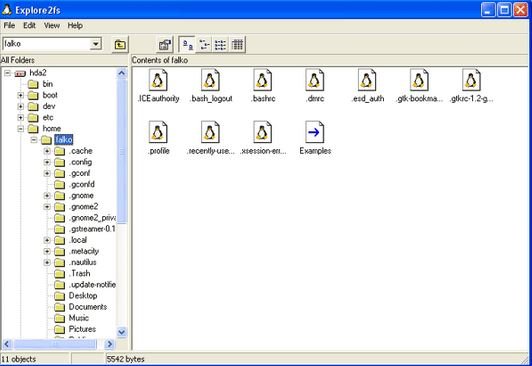Viewport: 532px width, 366px height.
Task: Expand the boot folder node
Action: 21,95
